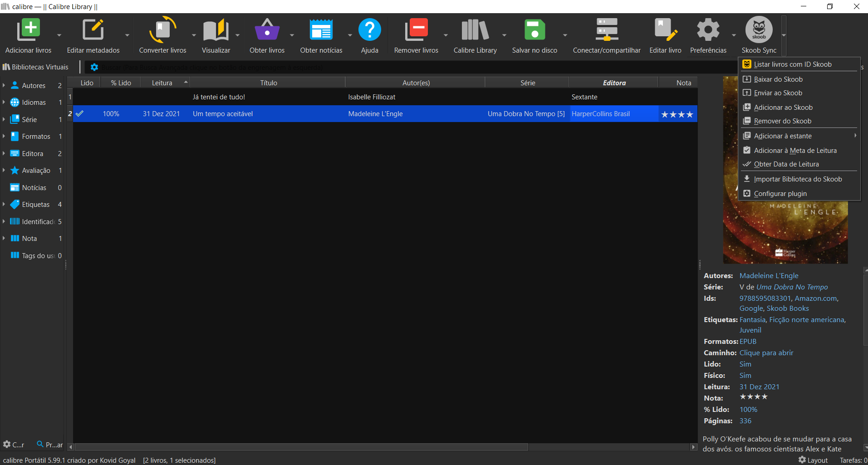Open the Ajuda help icon

pyautogui.click(x=370, y=30)
